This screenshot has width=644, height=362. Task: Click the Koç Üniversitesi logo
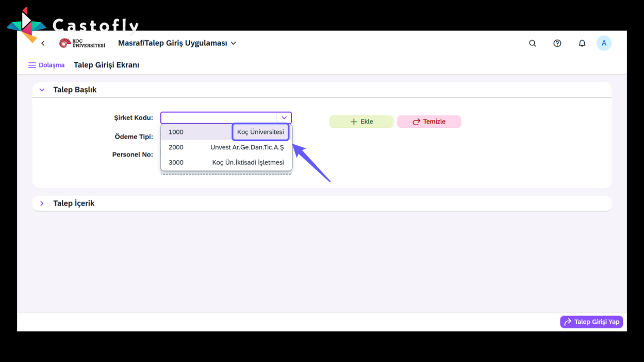click(82, 43)
